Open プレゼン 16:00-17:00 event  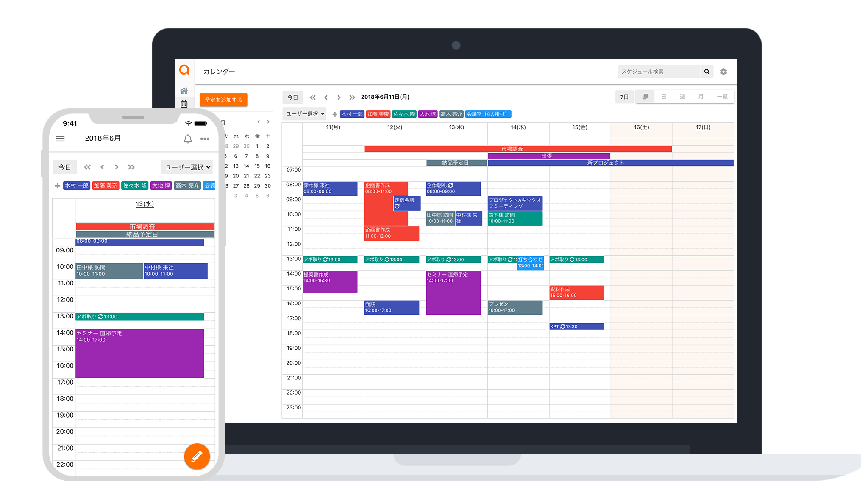pos(515,308)
